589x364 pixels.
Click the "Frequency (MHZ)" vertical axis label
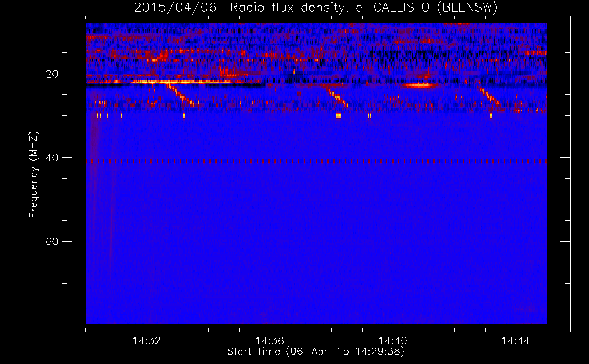(33, 174)
